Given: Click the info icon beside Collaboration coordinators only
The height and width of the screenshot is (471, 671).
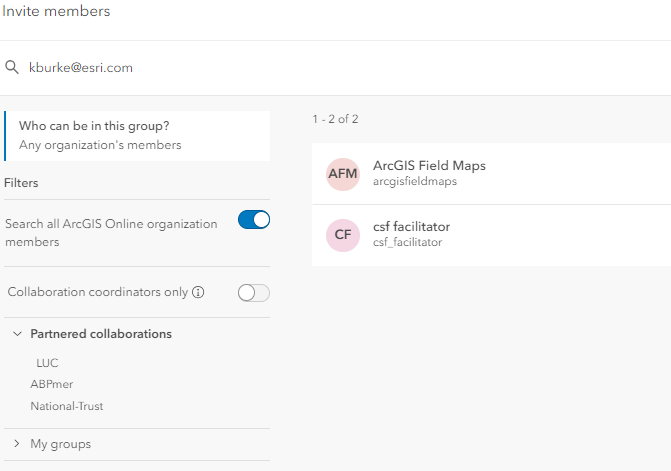Looking at the screenshot, I should click(198, 293).
